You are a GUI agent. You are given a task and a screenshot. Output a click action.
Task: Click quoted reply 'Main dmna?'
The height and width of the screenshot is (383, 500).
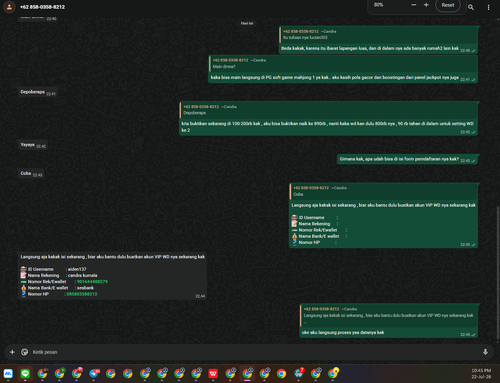click(343, 63)
